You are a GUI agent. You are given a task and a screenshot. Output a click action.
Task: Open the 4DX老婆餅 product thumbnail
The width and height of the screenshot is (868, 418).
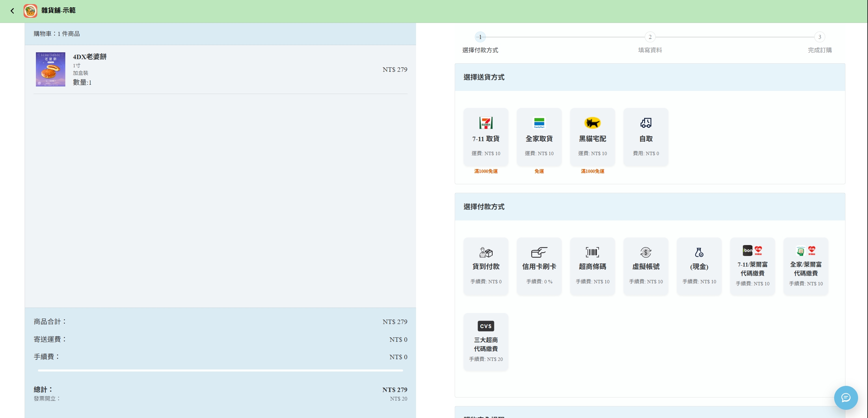(x=51, y=69)
